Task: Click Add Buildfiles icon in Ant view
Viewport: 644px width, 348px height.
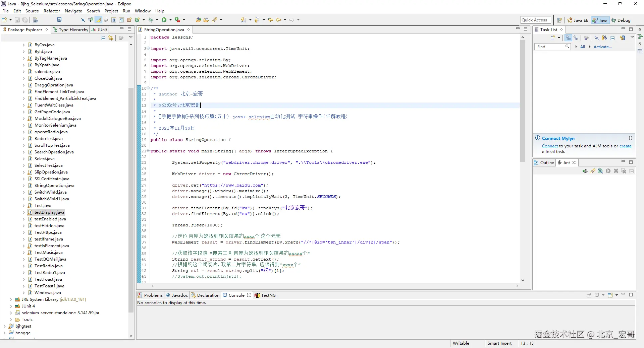Action: tap(585, 171)
